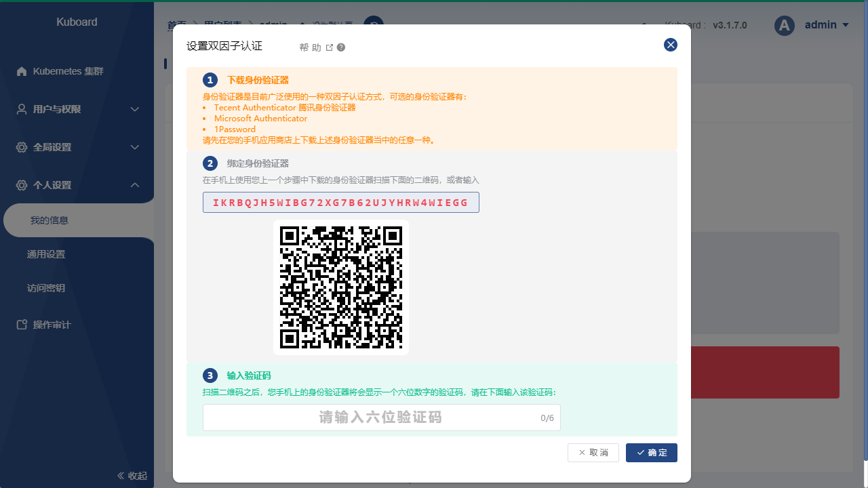Click the Kubernetes 集群 home icon
Screen dimensions: 868x488
[21, 71]
